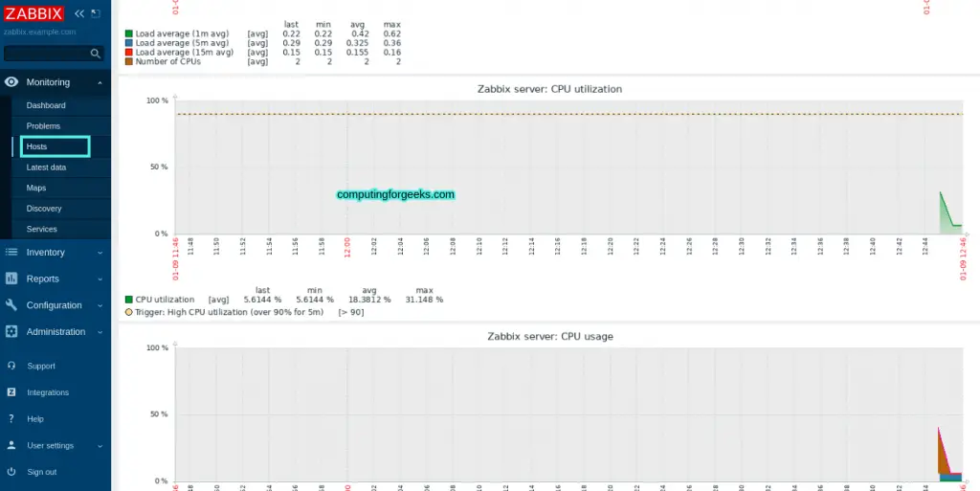Screen dimensions: 980x491
Task: Click Load average 1m max value 0.62
Action: (391, 33)
